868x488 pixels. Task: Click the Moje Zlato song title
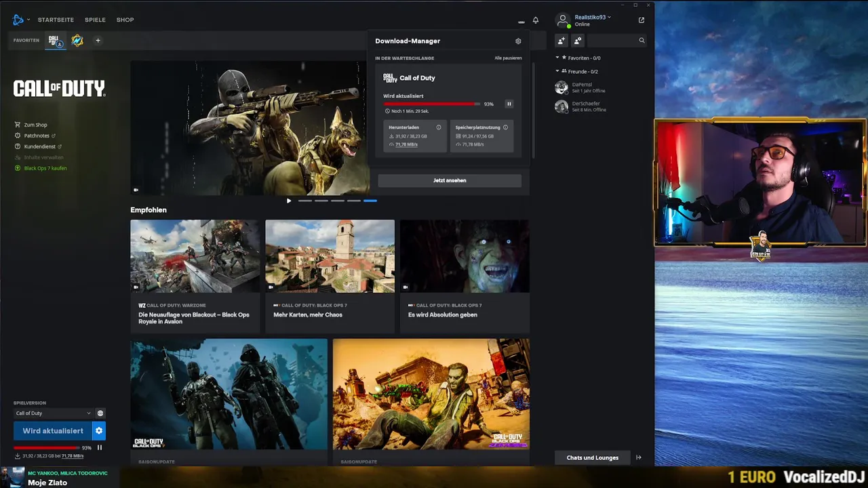[x=47, y=483]
